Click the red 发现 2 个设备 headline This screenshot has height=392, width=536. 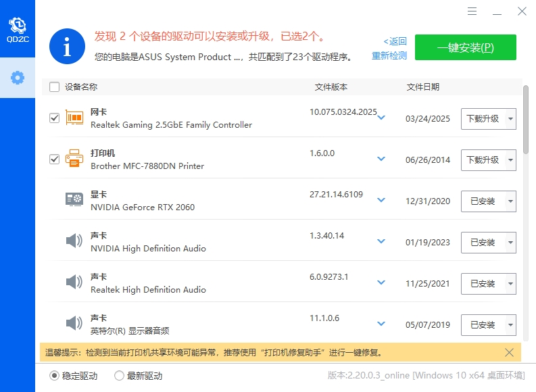click(210, 36)
